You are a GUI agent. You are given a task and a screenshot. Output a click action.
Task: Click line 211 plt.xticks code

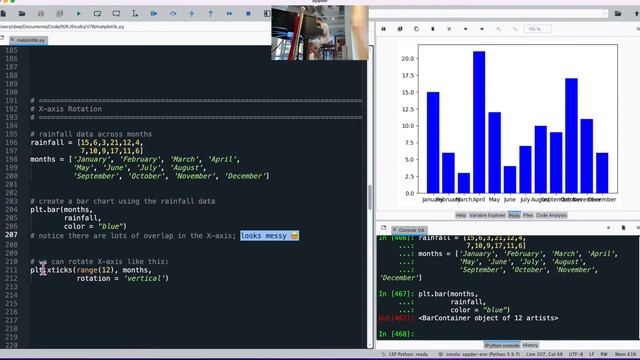tap(91, 270)
